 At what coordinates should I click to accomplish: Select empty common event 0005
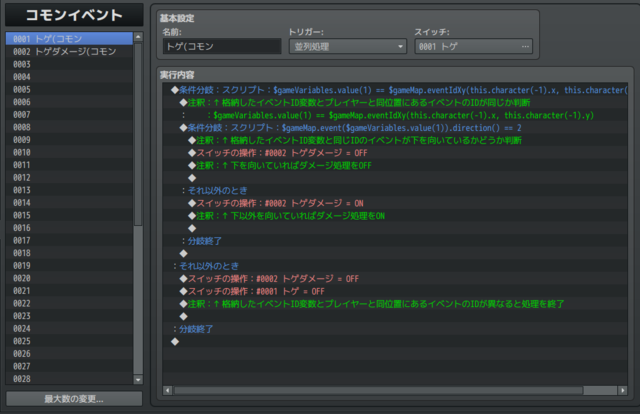point(69,89)
